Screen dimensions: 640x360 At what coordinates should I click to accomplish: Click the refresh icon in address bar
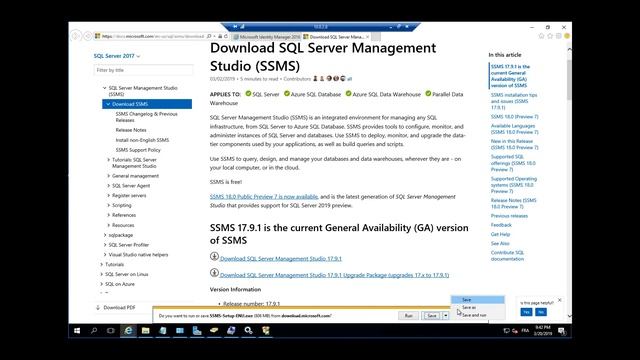pos(226,36)
